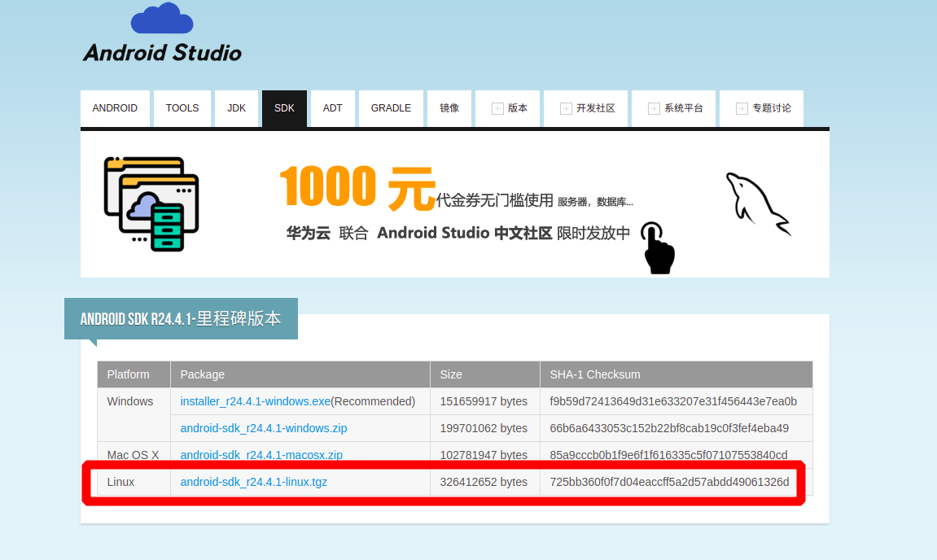Click the checksum starting 85a9cccb0b1f
This screenshot has width=937, height=560.
668,455
